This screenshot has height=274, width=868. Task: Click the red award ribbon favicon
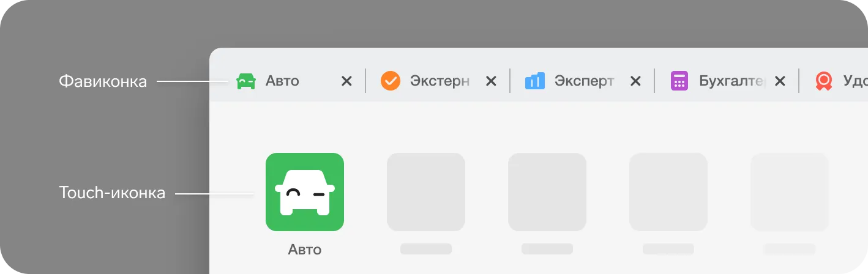824,81
